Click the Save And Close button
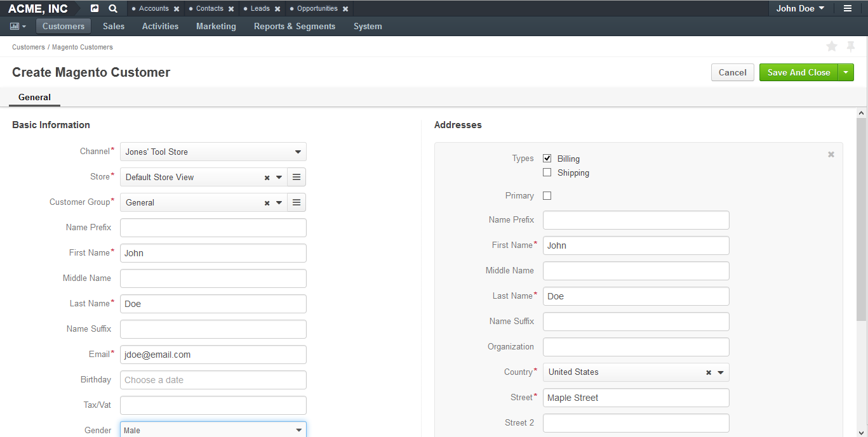868x437 pixels. coord(799,72)
